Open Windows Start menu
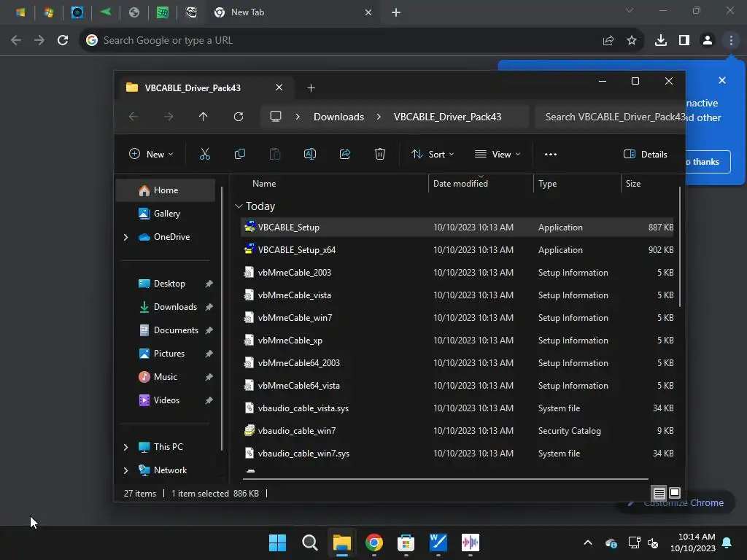The image size is (747, 560). point(277,542)
